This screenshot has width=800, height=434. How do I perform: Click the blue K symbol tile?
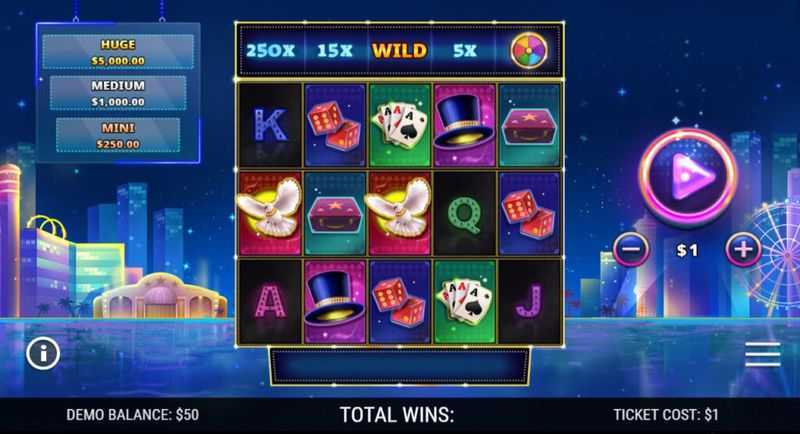click(x=270, y=125)
